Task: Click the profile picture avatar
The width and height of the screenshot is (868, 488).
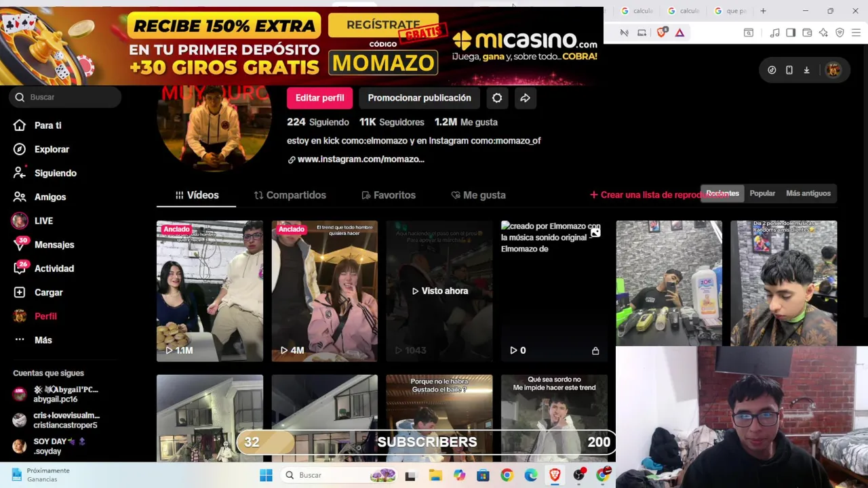Action: [x=214, y=129]
